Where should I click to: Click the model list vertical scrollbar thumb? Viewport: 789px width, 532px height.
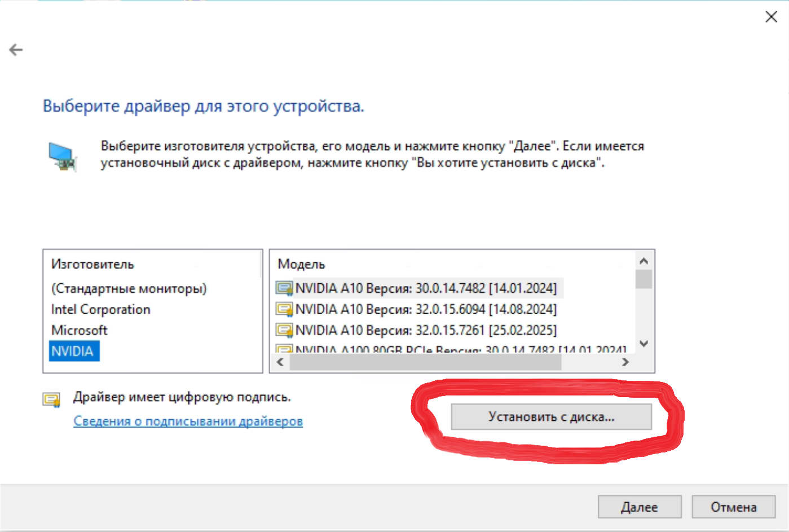643,279
